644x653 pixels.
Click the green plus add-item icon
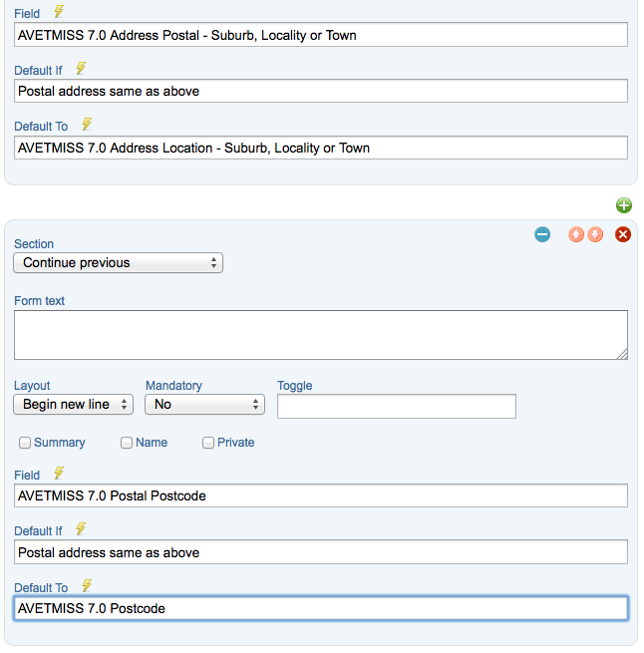pyautogui.click(x=623, y=205)
